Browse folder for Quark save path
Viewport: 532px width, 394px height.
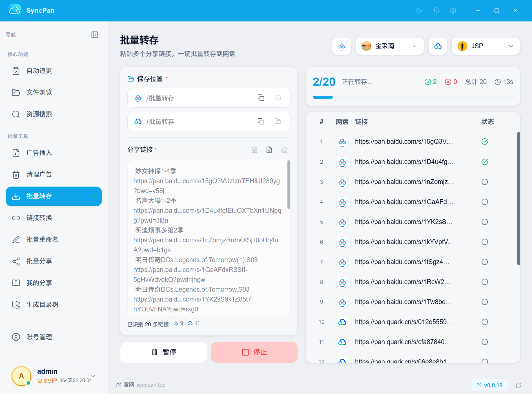278,121
